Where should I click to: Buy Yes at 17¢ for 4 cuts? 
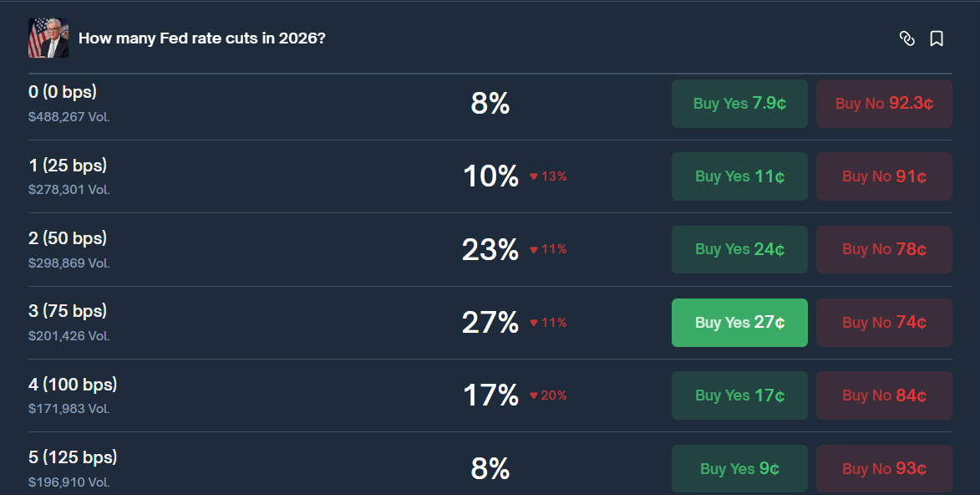coord(739,395)
